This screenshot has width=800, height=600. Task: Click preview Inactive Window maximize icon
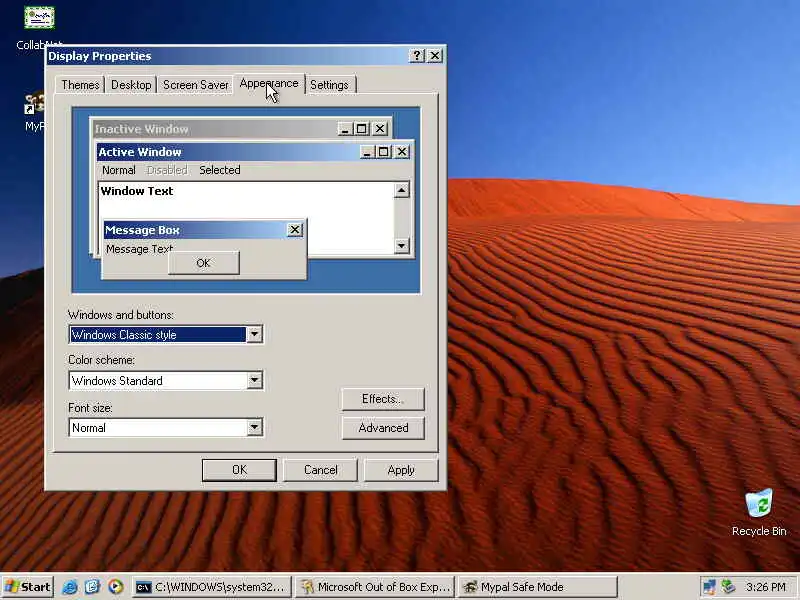click(361, 129)
